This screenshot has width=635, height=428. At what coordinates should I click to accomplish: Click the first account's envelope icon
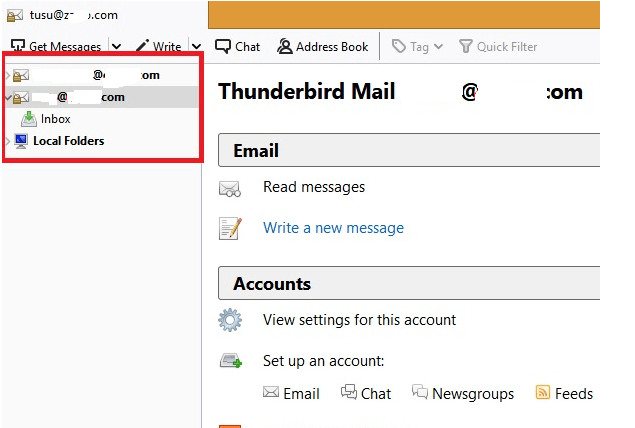tap(21, 75)
